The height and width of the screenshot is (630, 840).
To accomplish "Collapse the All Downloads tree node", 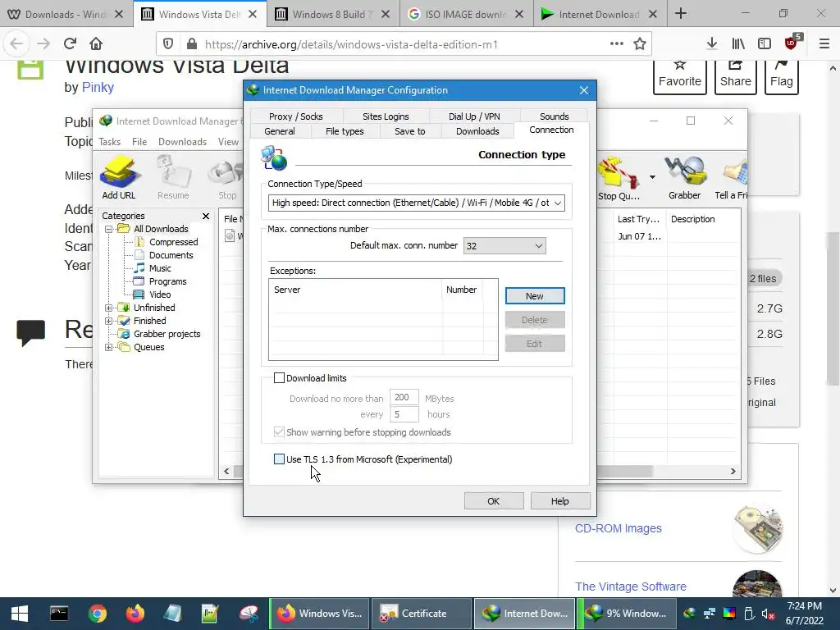I will coord(109,230).
